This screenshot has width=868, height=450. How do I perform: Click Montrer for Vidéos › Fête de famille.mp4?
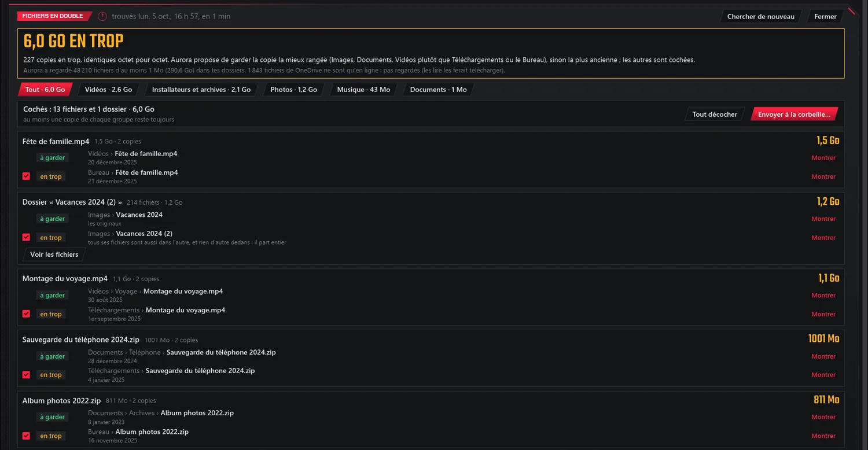(x=823, y=158)
